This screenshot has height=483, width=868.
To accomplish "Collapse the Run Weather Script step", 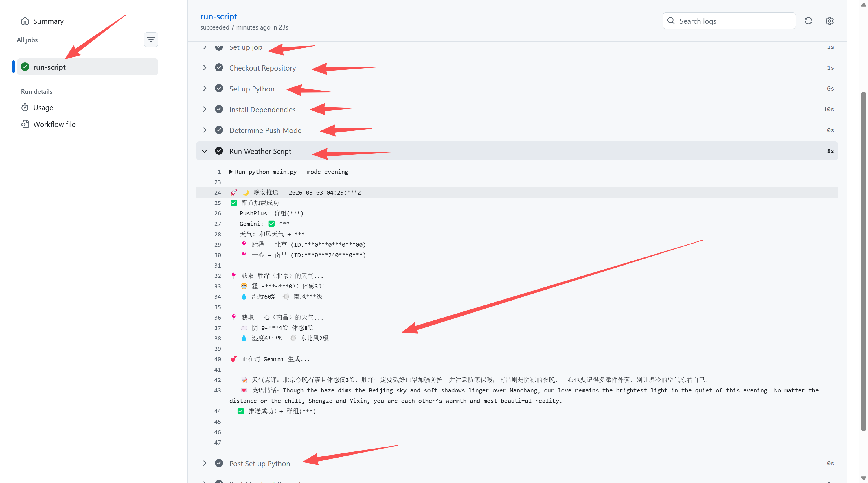I will coord(205,151).
